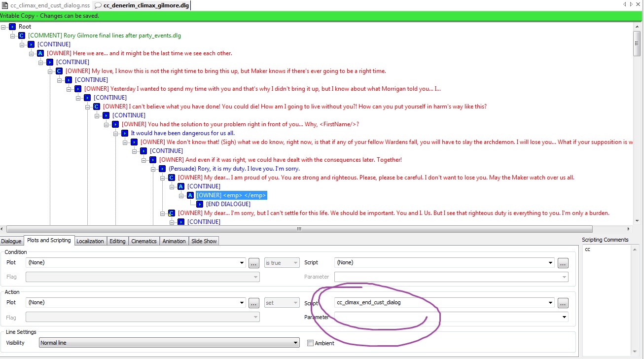Toggle the Ambient checkbox
The height and width of the screenshot is (359, 644).
[x=310, y=343]
